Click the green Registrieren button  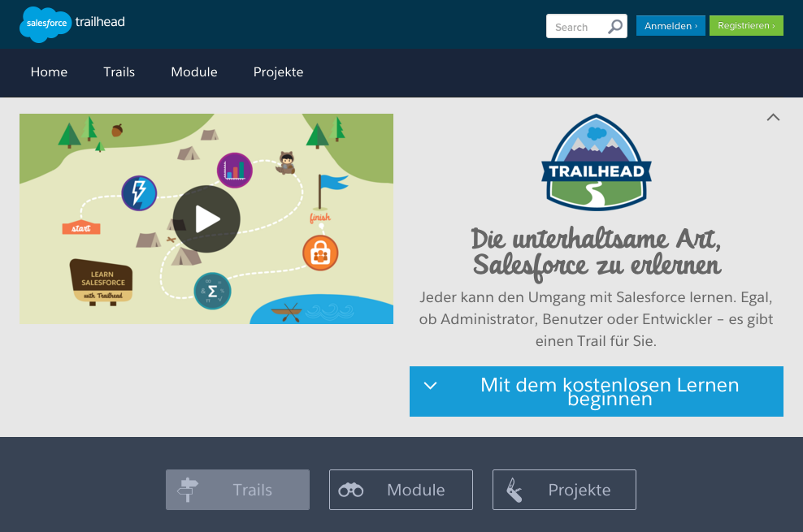click(x=746, y=25)
